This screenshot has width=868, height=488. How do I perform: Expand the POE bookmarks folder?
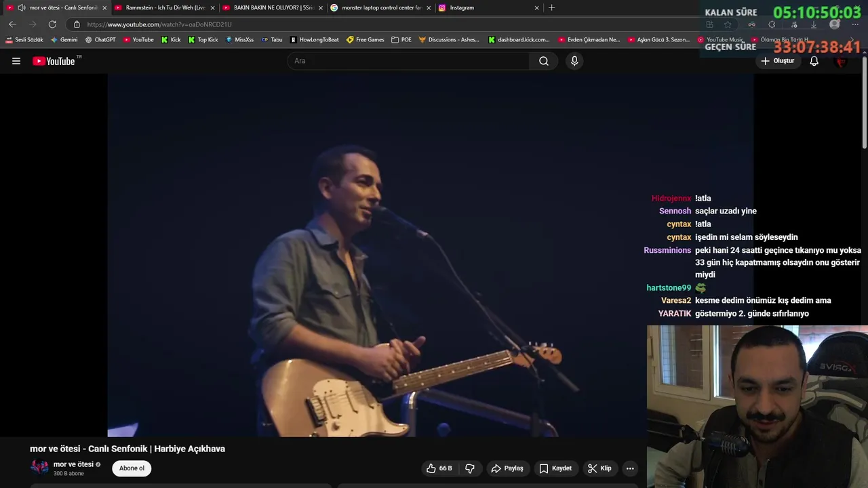click(401, 40)
